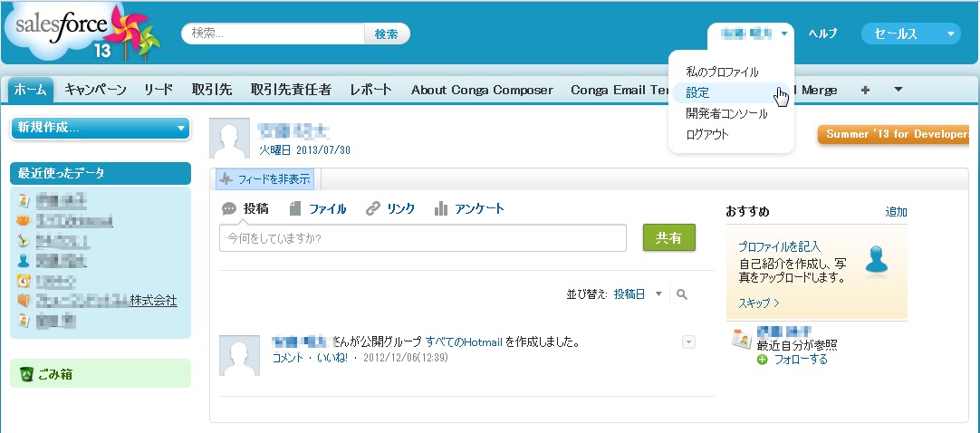Open the キャンペーン tab

point(96,90)
